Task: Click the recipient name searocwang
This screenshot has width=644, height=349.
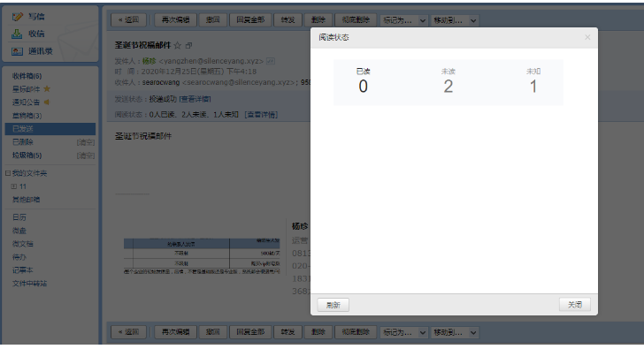Action: click(161, 82)
